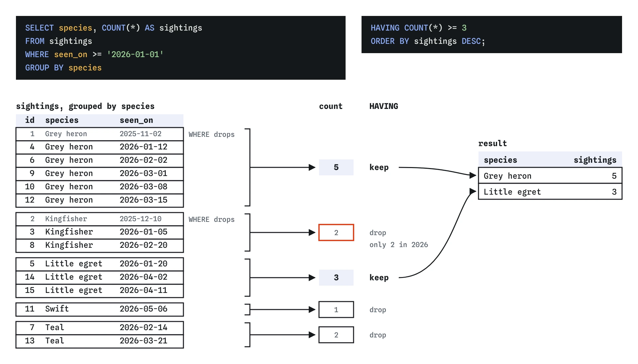The height and width of the screenshot is (364, 638).
Task: Click the date 2026-02-20
Action: 144,245
